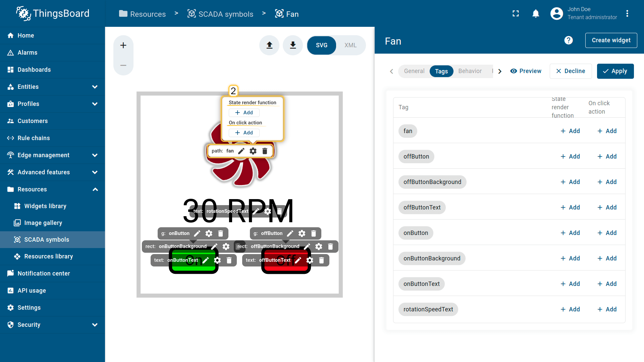Viewport: 644px width, 362px height.
Task: Collapse the Resources menu section
Action: [95, 189]
